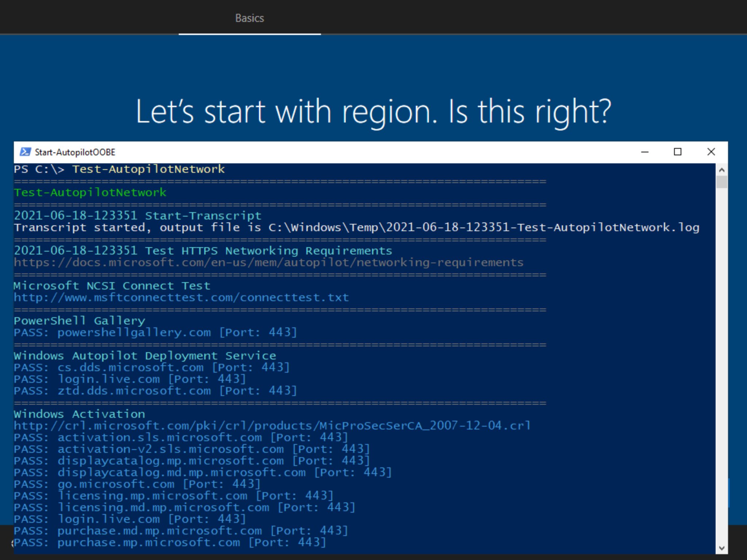Click the scrollbar down arrow

click(721, 548)
